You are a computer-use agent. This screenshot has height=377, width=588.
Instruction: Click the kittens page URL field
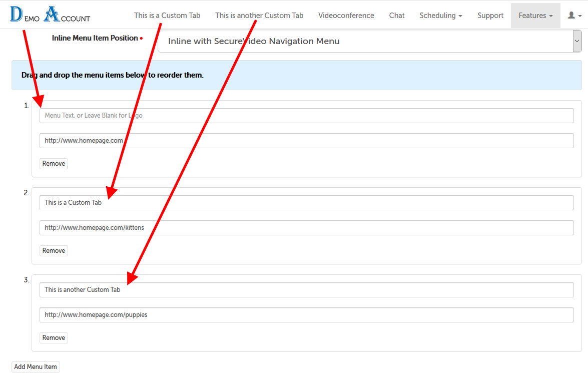(306, 227)
